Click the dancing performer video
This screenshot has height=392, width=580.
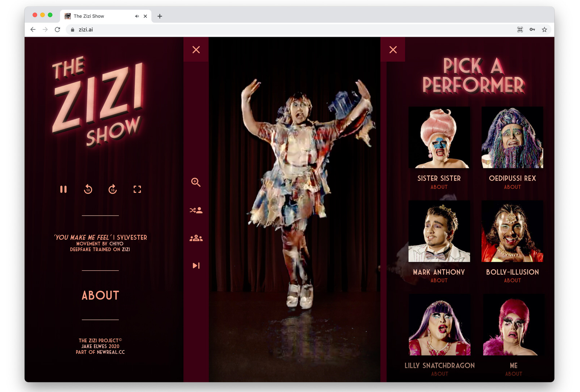click(295, 209)
